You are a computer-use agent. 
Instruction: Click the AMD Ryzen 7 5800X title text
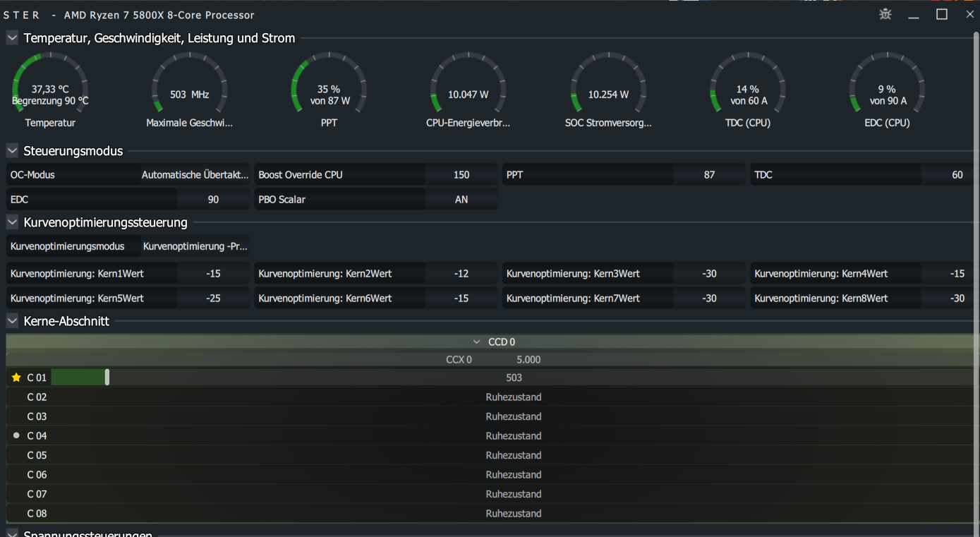[159, 15]
